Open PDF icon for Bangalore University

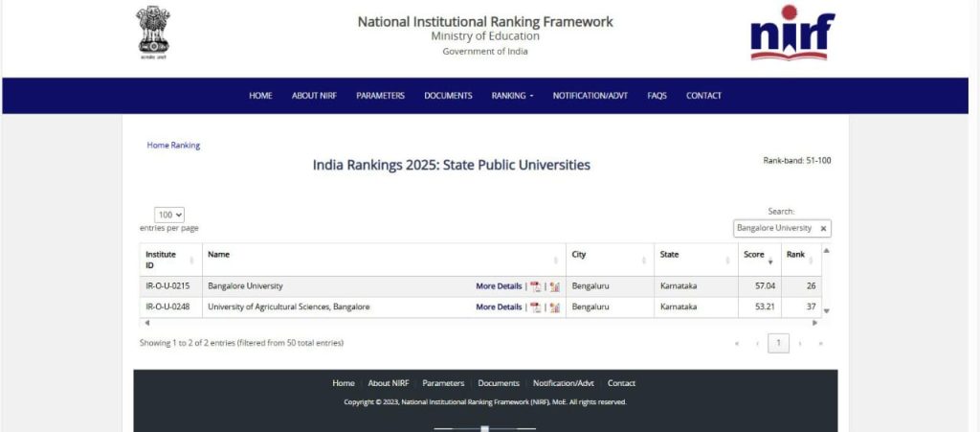pyautogui.click(x=536, y=286)
